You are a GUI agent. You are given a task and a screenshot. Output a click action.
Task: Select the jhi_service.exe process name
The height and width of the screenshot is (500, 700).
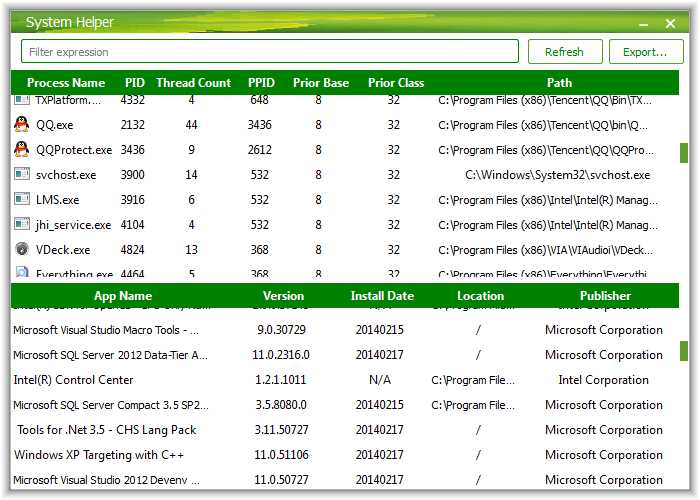coord(73,225)
